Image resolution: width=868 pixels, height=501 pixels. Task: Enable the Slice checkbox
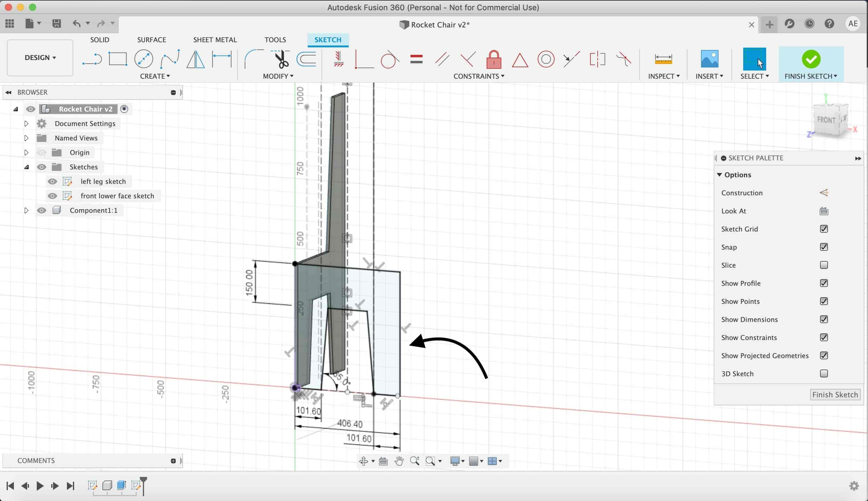pyautogui.click(x=824, y=265)
